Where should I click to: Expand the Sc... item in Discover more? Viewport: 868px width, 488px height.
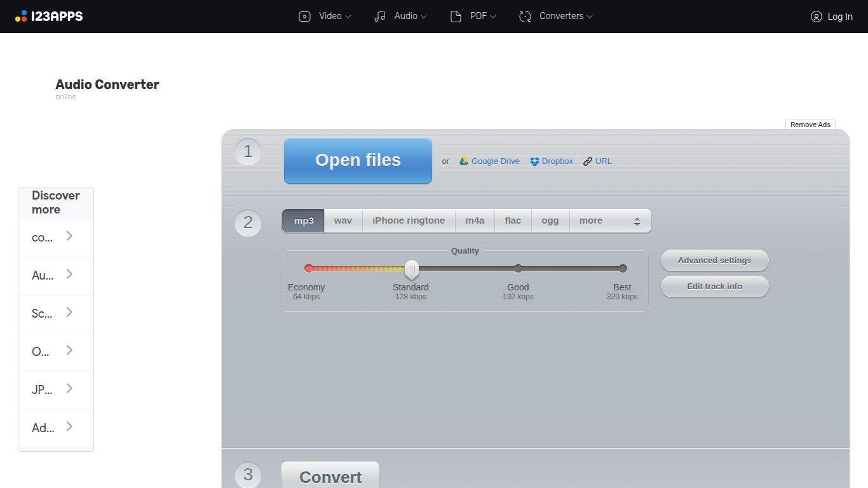click(55, 313)
